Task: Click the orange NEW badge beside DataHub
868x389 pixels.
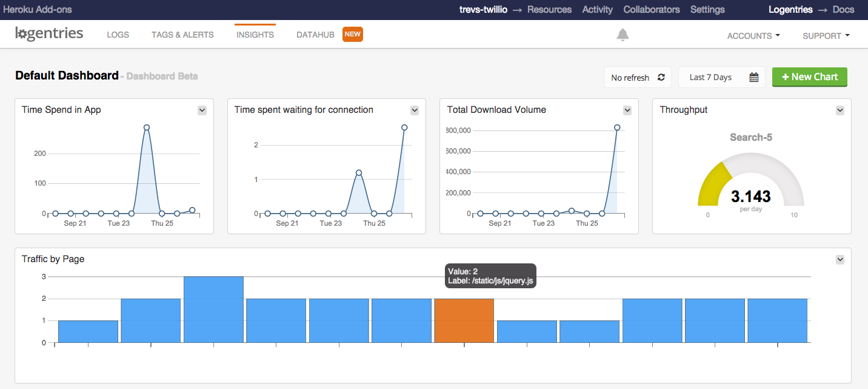Action: (x=353, y=35)
